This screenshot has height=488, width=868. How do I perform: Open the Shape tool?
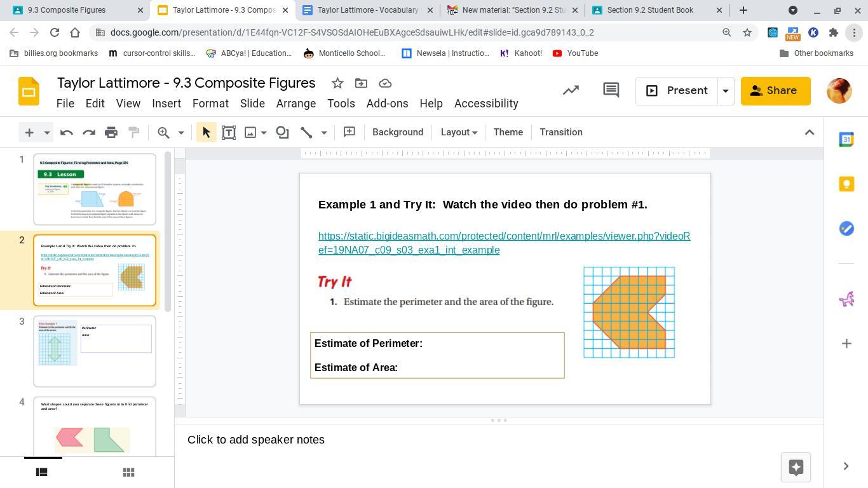[x=282, y=132]
